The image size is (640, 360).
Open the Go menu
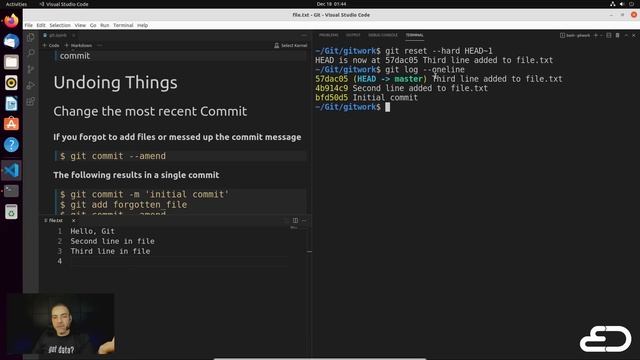tap(93, 25)
